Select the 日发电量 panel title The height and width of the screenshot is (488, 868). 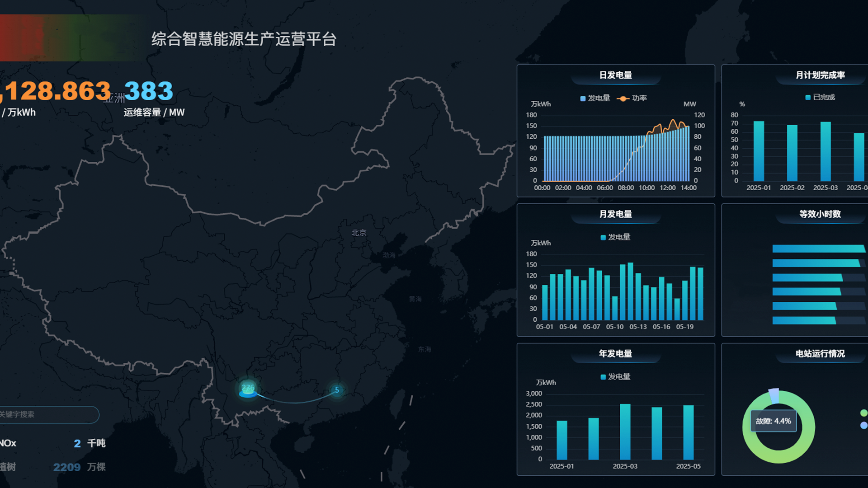[615, 75]
